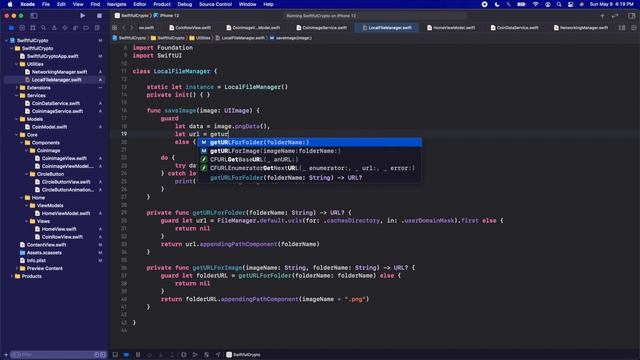Click the Library plus button
The height and width of the screenshot is (360, 640).
pyautogui.click(x=602, y=16)
